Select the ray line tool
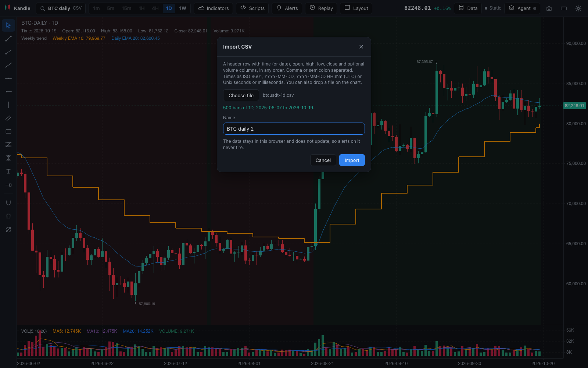Viewport: 588px width, 368px height. click(8, 52)
